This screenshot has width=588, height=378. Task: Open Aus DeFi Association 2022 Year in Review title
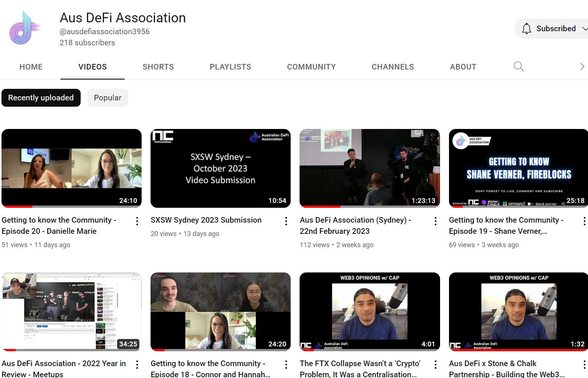64,368
